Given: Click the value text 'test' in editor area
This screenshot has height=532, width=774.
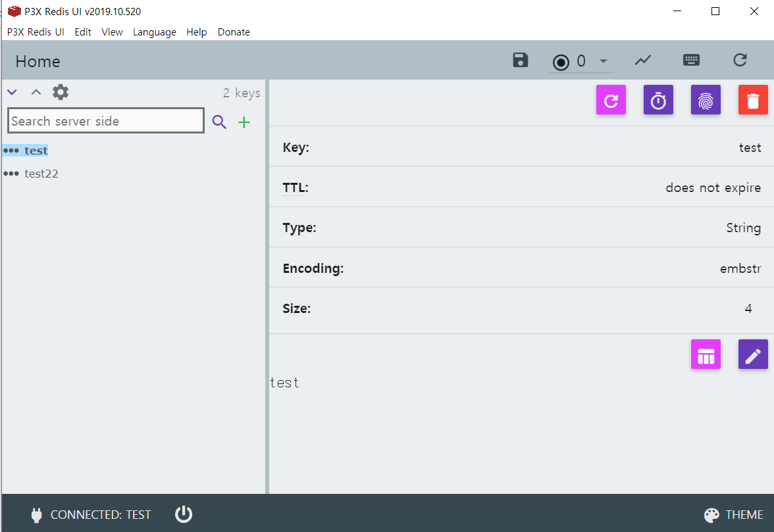Looking at the screenshot, I should tap(284, 383).
